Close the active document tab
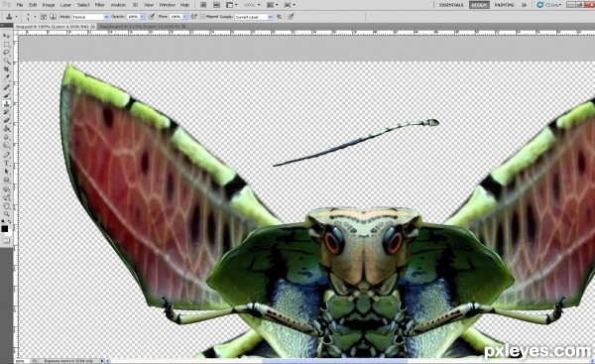Image resolution: width=595 pixels, height=364 pixels. (x=93, y=27)
